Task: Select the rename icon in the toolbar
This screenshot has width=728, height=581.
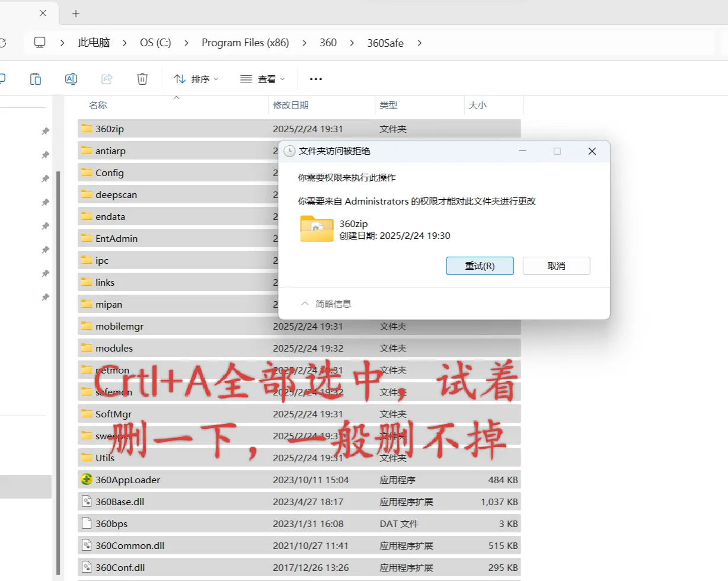Action: click(x=71, y=78)
